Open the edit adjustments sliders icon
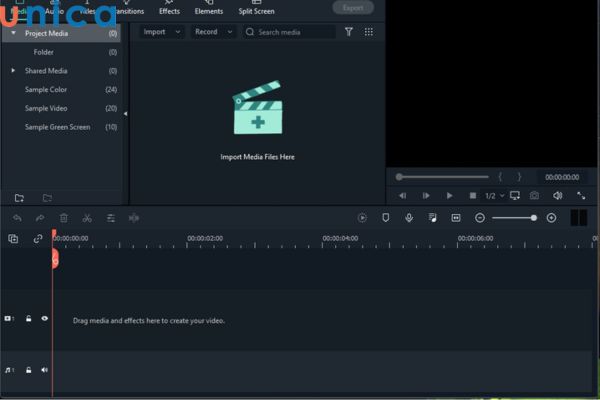The height and width of the screenshot is (400, 600). click(111, 218)
